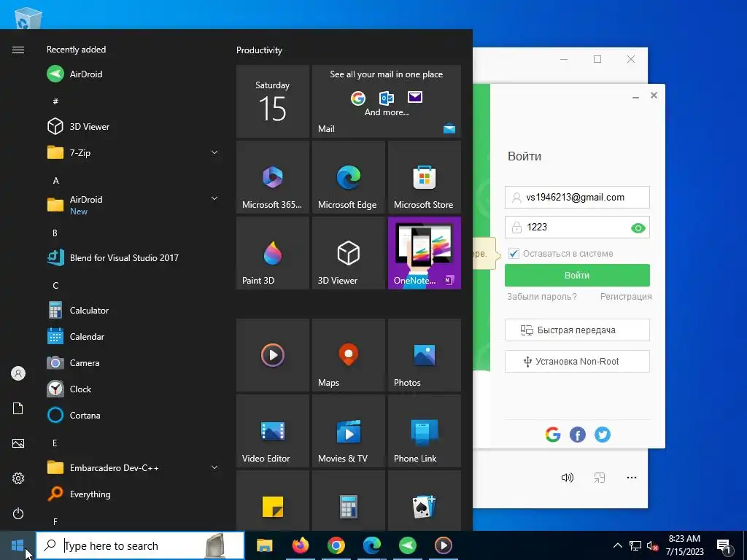Screen dimensions: 747x560
Task: Expand the AirDroid folder in app list
Action: (x=214, y=198)
